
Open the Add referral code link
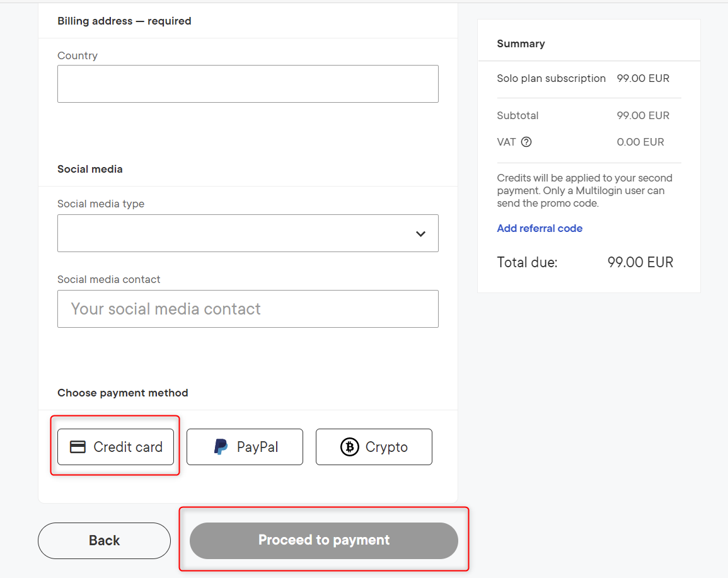(540, 228)
